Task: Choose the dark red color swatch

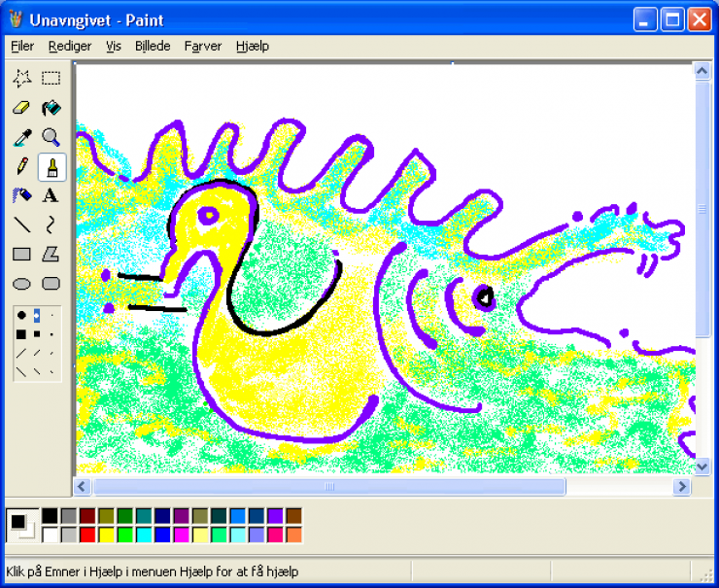Action: [x=87, y=516]
